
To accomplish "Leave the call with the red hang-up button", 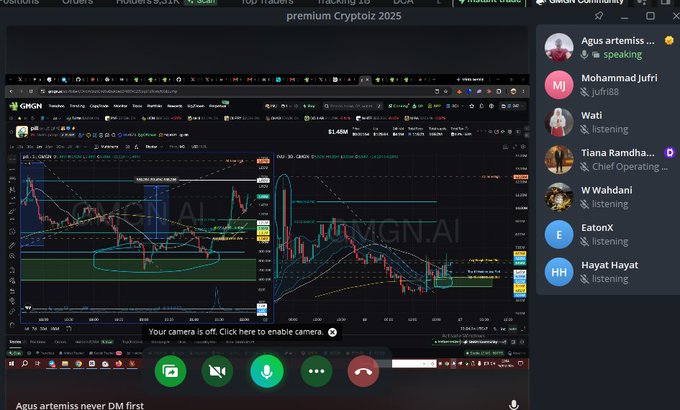I will 363,371.
